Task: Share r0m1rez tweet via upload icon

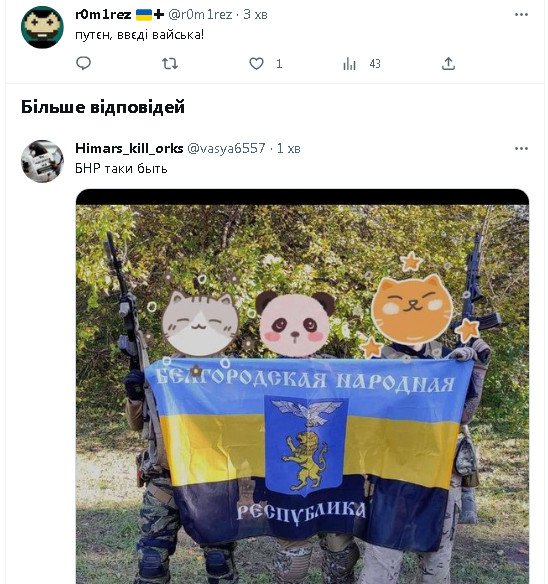Action: tap(448, 64)
